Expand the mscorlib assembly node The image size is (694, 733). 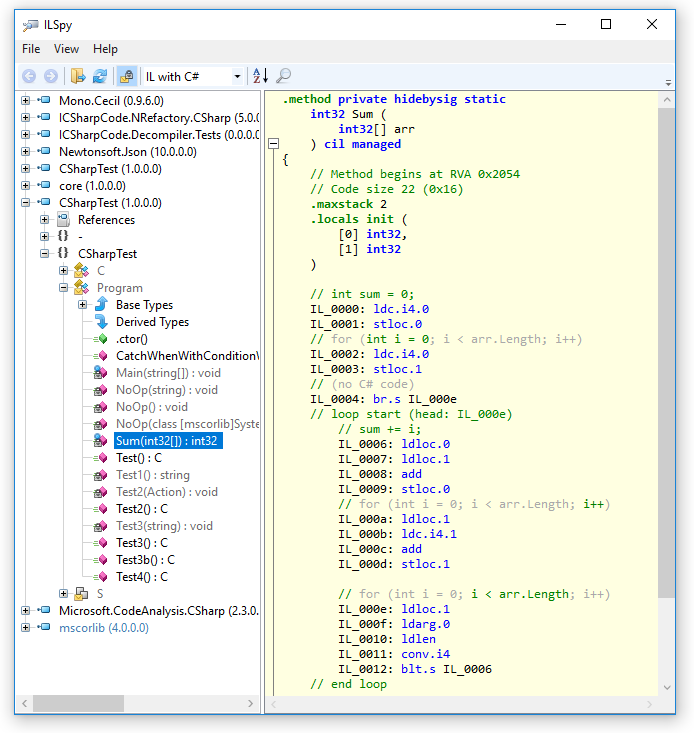click(x=26, y=627)
